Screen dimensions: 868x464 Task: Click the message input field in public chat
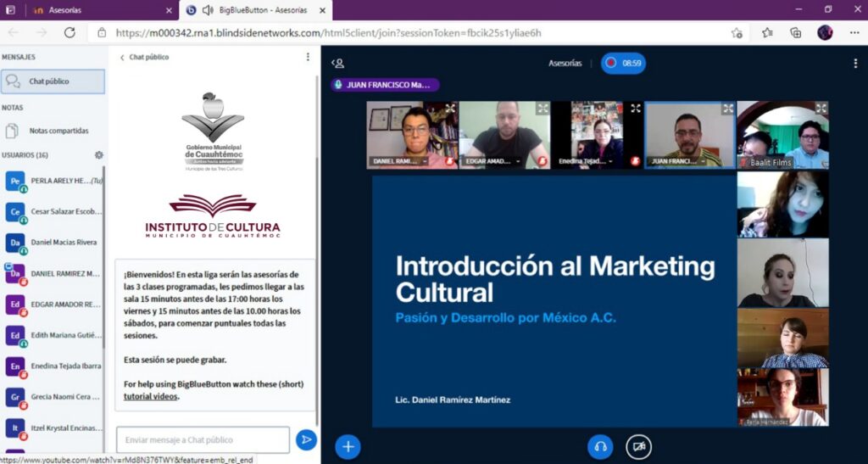(x=203, y=439)
